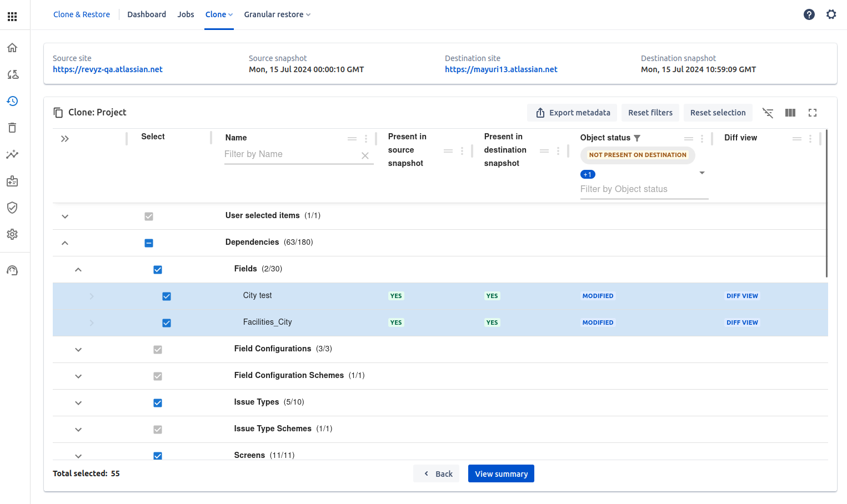Toggle fullscreen table view icon
The height and width of the screenshot is (504, 847).
point(813,113)
